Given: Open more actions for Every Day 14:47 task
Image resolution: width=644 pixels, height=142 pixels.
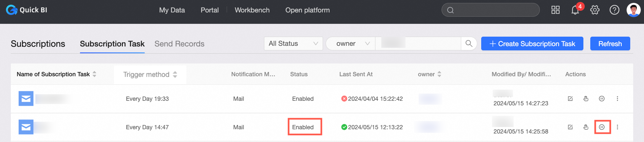Looking at the screenshot, I should 617,127.
